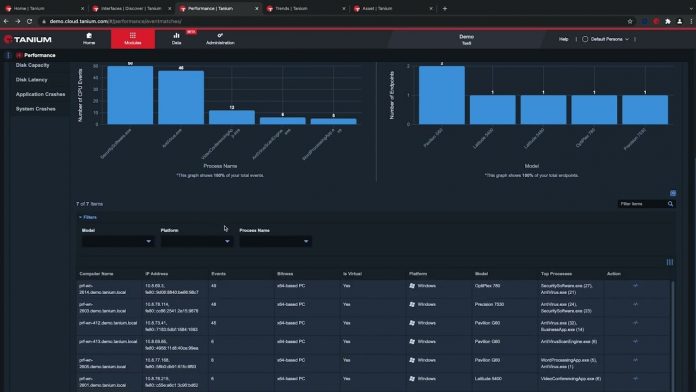This screenshot has width=696, height=392.
Task: Click the table vertical scrollbar
Action: pyautogui.click(x=673, y=336)
